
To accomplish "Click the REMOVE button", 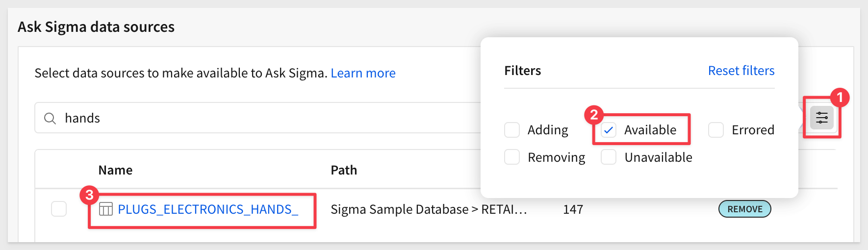I will (745, 209).
